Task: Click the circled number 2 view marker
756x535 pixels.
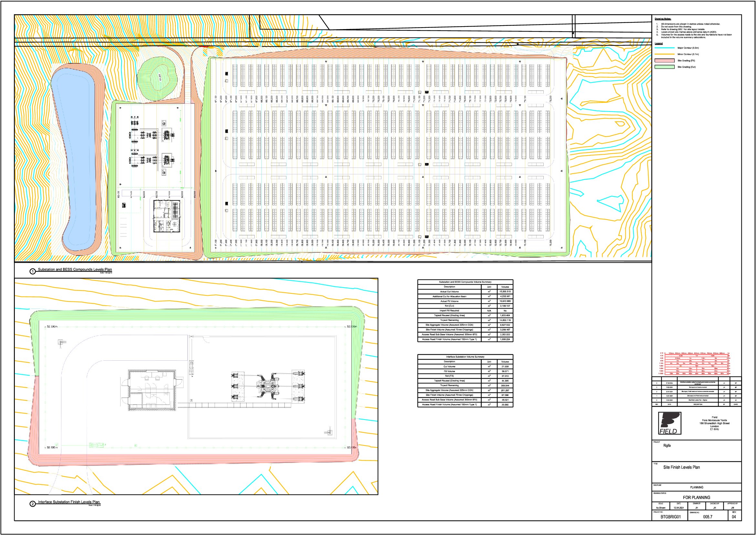Action: pos(33,504)
